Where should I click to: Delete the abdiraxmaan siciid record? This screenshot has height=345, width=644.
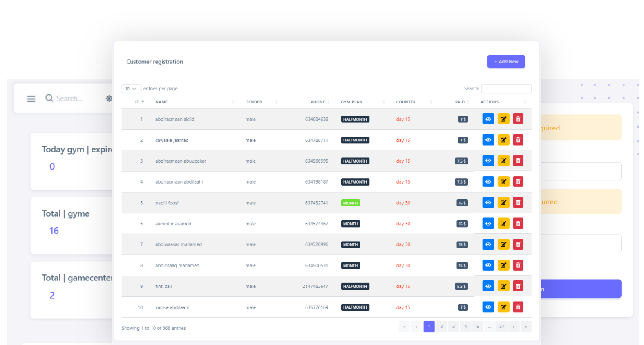point(518,119)
